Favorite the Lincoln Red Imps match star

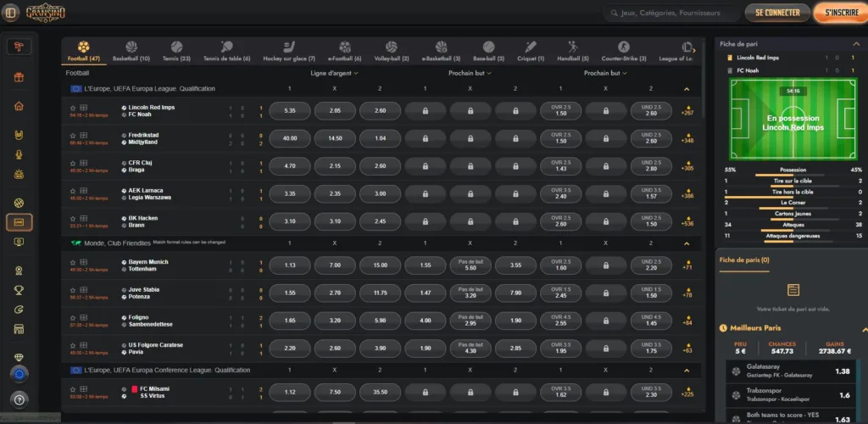coord(73,108)
